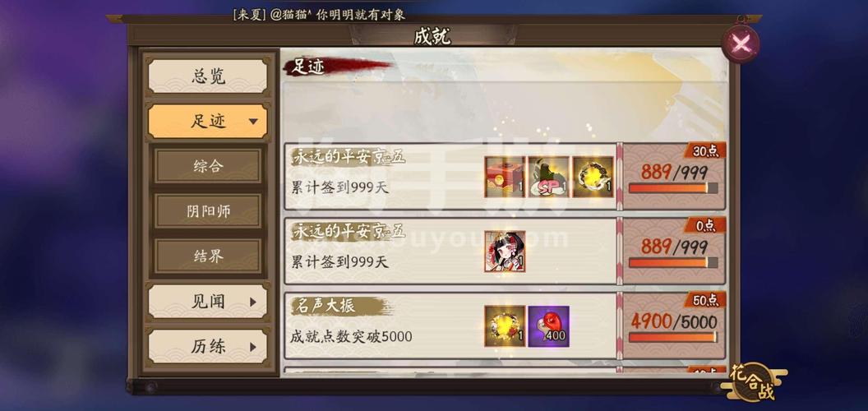Image resolution: width=868 pixels, height=411 pixels.
Task: Open the 名声大振 achievement entry
Action: (x=450, y=326)
